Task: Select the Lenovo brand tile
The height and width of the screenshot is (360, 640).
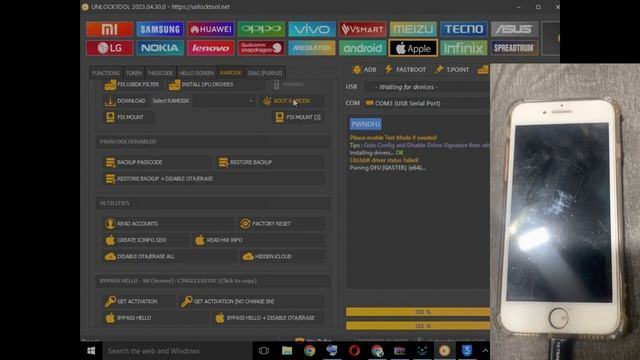Action: (211, 48)
